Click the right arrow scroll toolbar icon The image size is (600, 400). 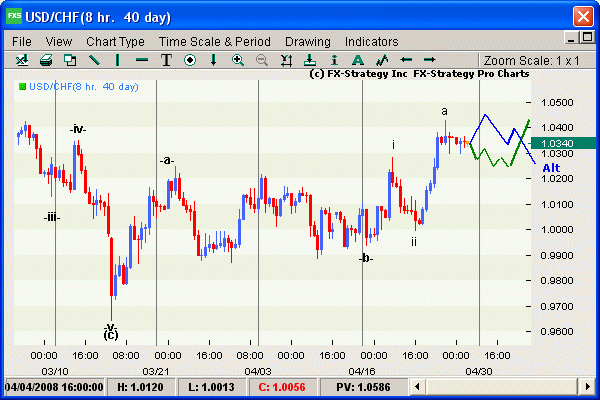[x=429, y=60]
